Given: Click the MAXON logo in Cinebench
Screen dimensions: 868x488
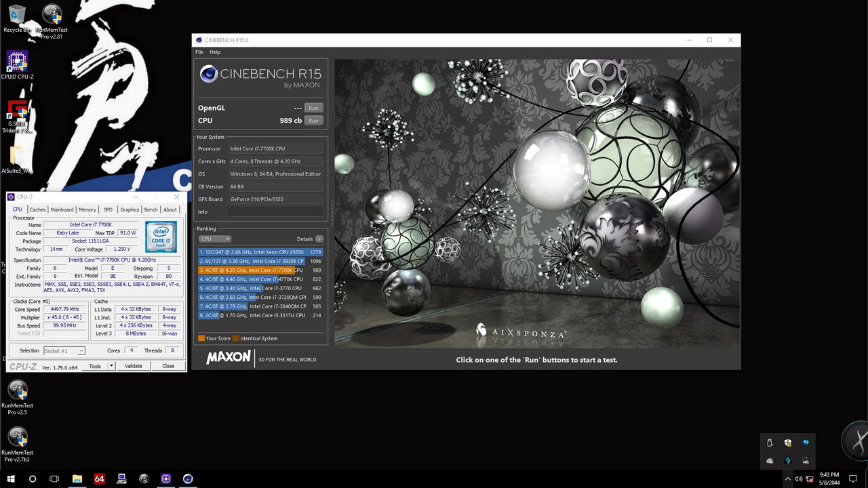Looking at the screenshot, I should click(229, 357).
